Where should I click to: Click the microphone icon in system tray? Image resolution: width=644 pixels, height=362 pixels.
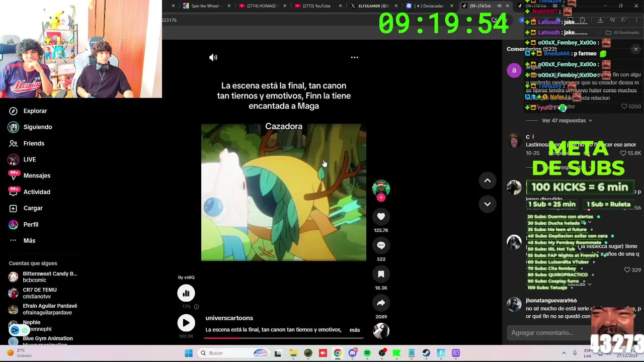coord(575,353)
